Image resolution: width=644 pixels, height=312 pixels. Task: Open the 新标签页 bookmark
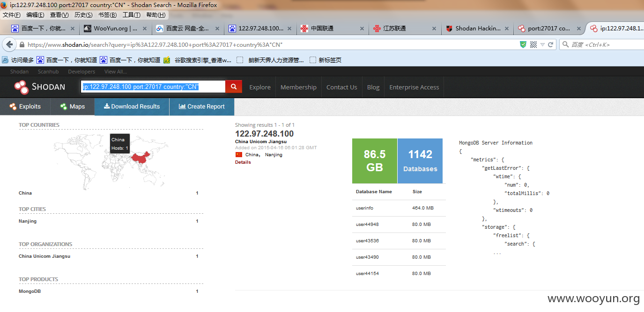click(x=326, y=60)
